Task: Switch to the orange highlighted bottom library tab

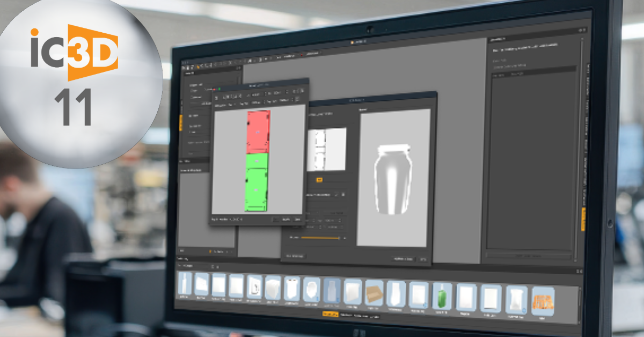Action: pos(330,315)
